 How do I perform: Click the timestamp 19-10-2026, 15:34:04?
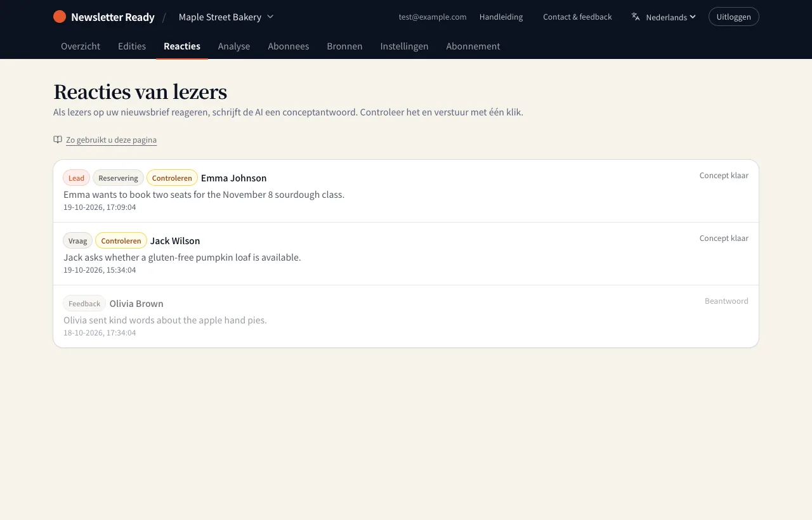pos(100,270)
